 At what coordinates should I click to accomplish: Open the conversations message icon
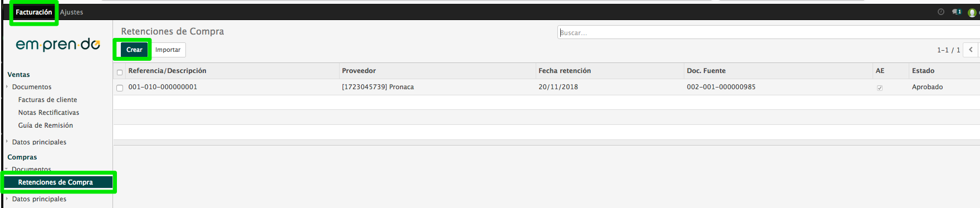click(957, 12)
